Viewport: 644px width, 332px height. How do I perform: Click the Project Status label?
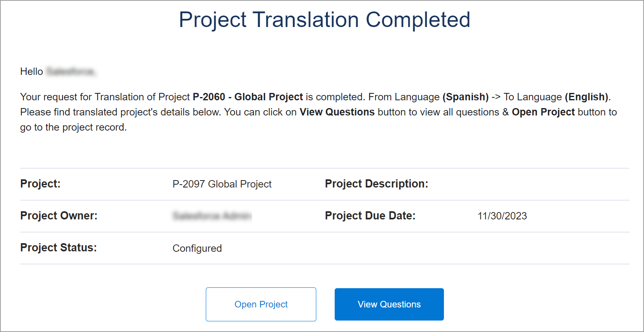(x=59, y=248)
